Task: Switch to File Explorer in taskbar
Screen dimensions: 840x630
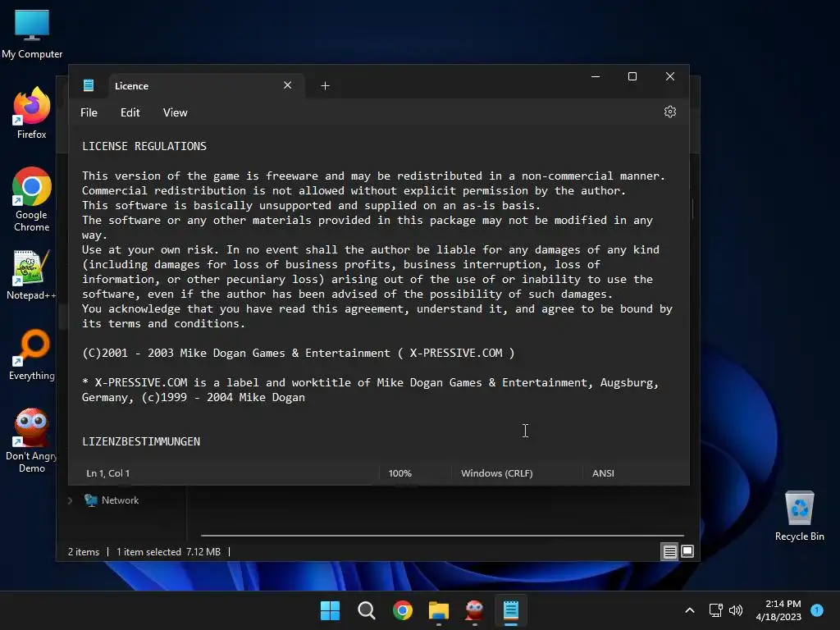Action: [439, 610]
